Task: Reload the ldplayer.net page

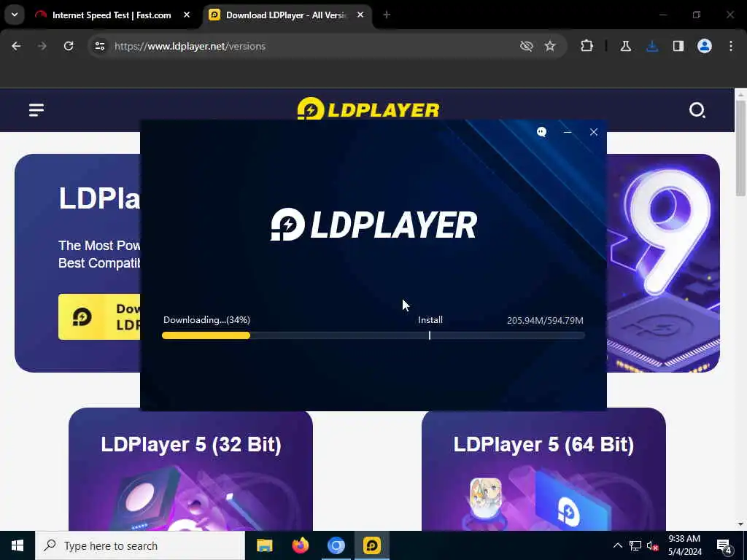Action: click(x=69, y=46)
